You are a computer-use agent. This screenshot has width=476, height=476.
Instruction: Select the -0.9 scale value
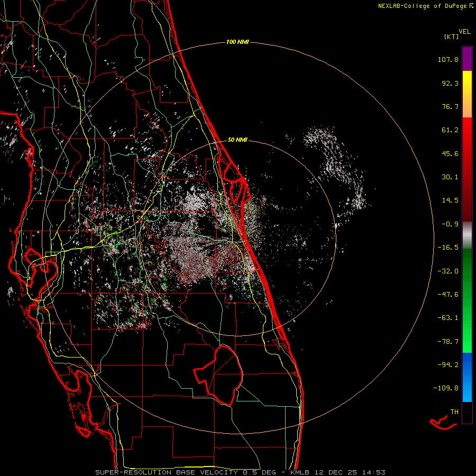(450, 224)
